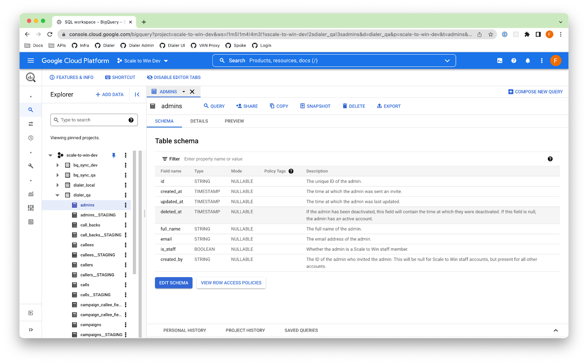The height and width of the screenshot is (364, 588).
Task: Switch to the PREVIEW tab
Action: (x=234, y=121)
